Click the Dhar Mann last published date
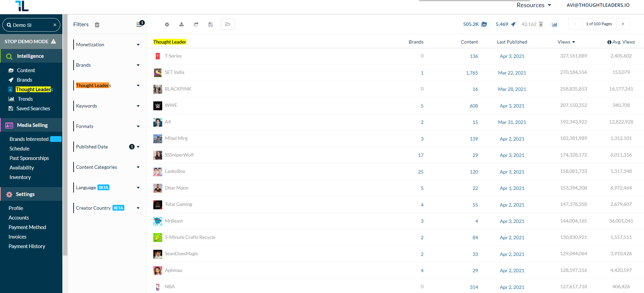This screenshot has width=644, height=293. point(512,188)
